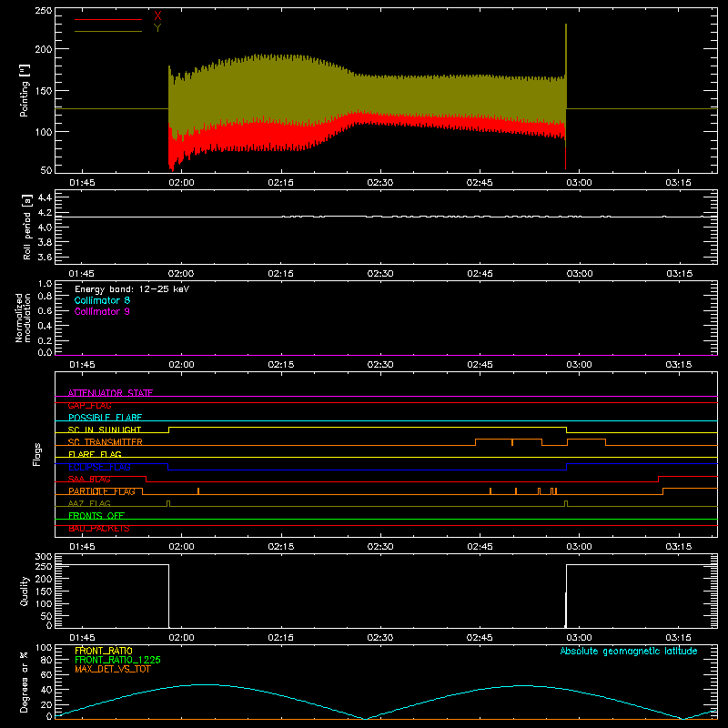Click the Normalized modulation axis title
The width and height of the screenshot is (728, 728).
tap(22, 318)
